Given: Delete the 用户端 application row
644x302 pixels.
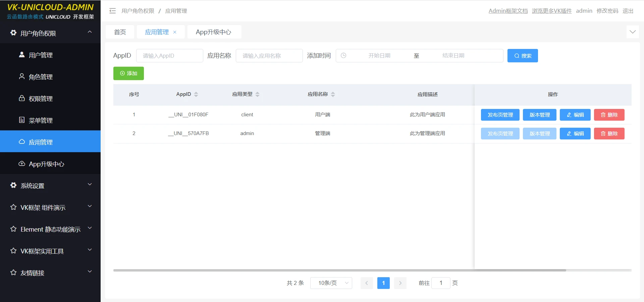Looking at the screenshot, I should pos(609,115).
